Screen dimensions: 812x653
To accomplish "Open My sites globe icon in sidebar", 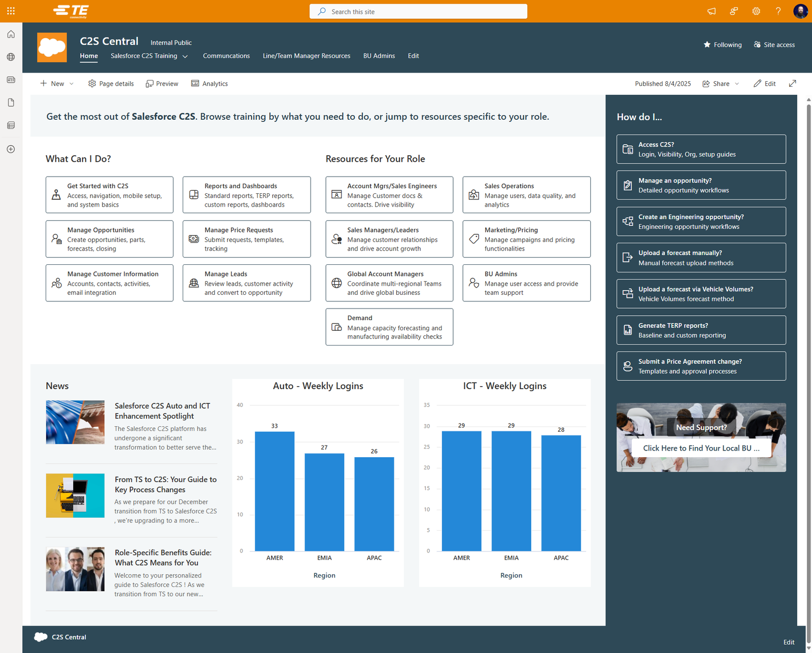I will click(x=11, y=57).
